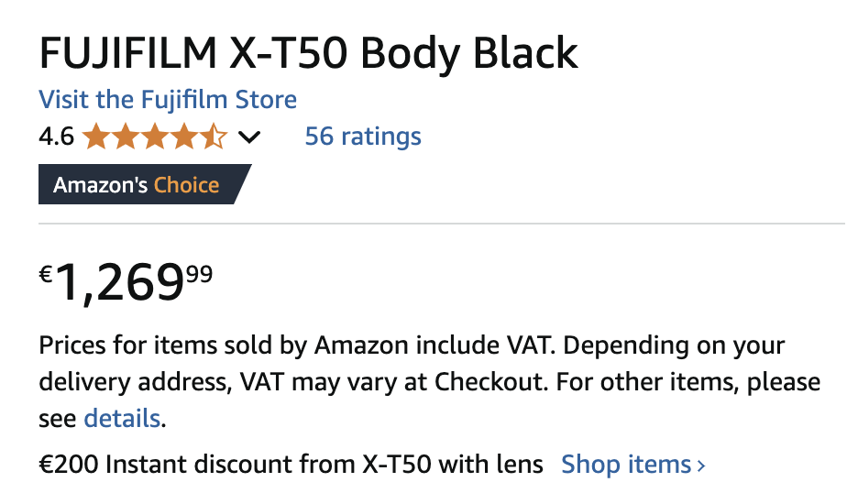This screenshot has width=858, height=504.
Task: Click the 1,269 main price figure
Action: click(120, 284)
